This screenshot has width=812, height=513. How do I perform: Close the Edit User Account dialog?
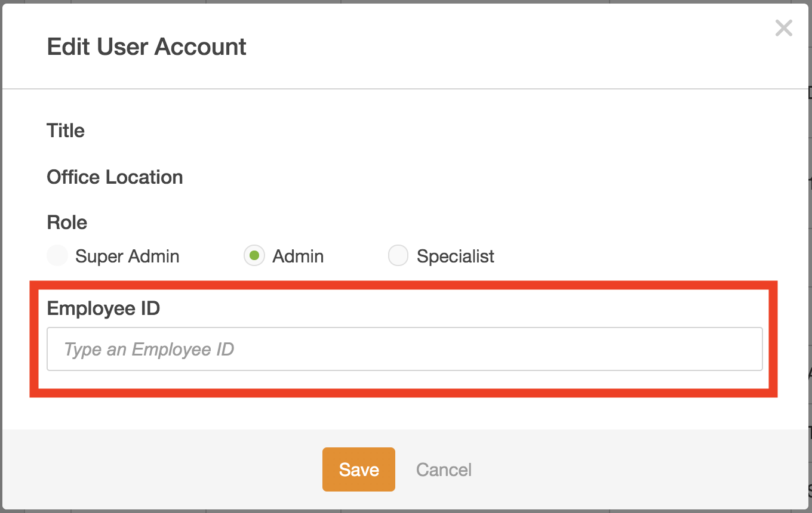(783, 28)
